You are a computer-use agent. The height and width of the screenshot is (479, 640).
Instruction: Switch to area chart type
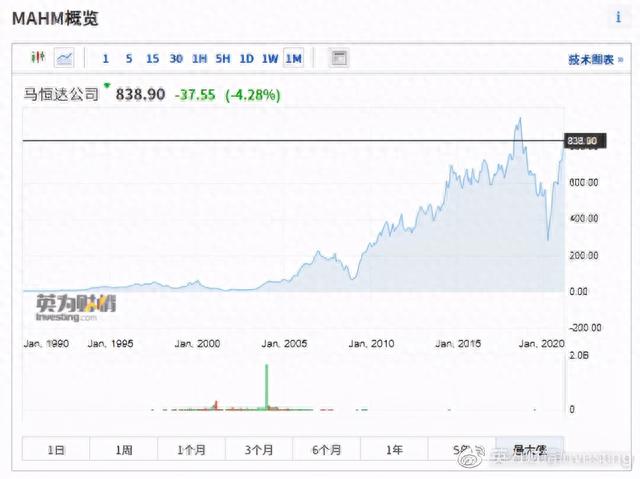(64, 58)
